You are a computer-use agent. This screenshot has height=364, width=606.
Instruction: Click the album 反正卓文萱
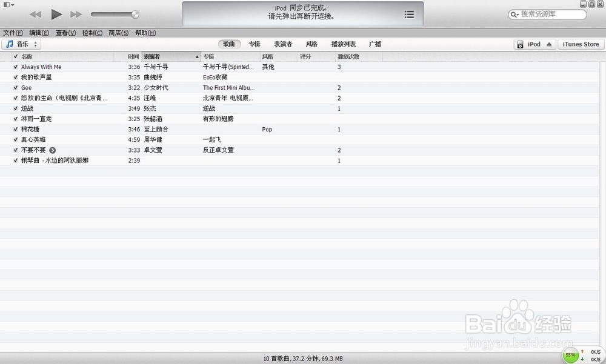(x=218, y=150)
